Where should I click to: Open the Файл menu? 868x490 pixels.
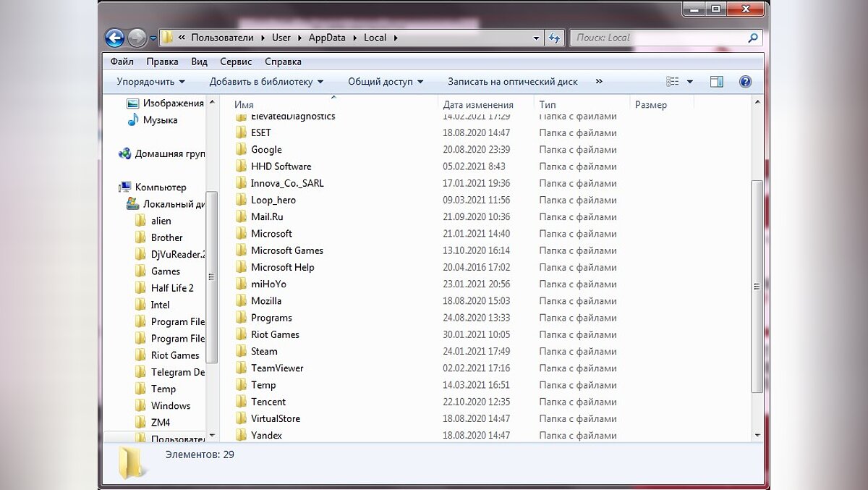point(122,62)
